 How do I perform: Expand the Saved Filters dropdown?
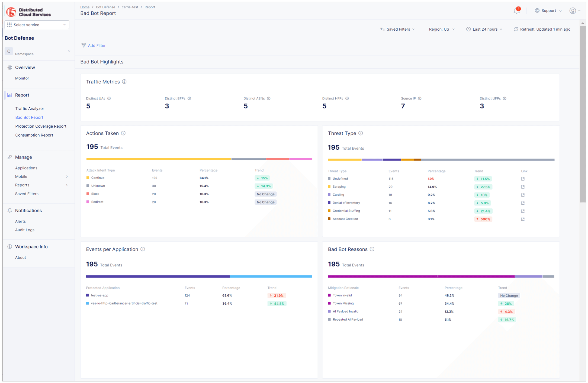397,29
